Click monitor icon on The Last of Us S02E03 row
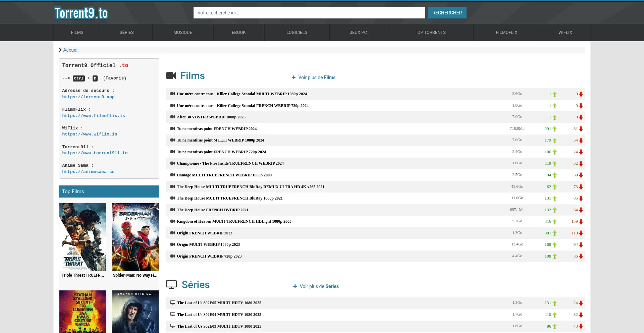Screen dimensions: 644x333 (173, 326)
